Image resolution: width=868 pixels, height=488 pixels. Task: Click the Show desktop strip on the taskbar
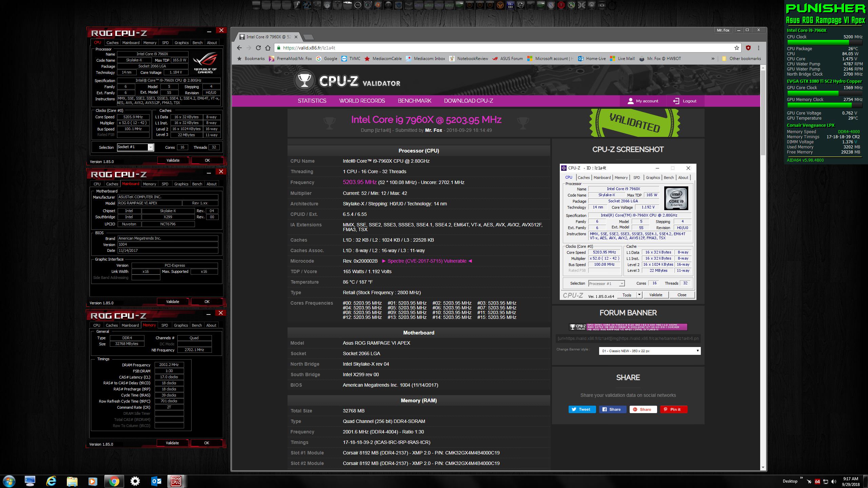[x=866, y=481]
